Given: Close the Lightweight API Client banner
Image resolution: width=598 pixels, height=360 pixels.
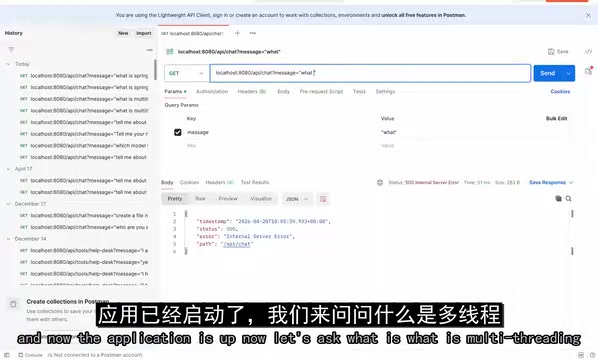Looking at the screenshot, I should pyautogui.click(x=588, y=15).
